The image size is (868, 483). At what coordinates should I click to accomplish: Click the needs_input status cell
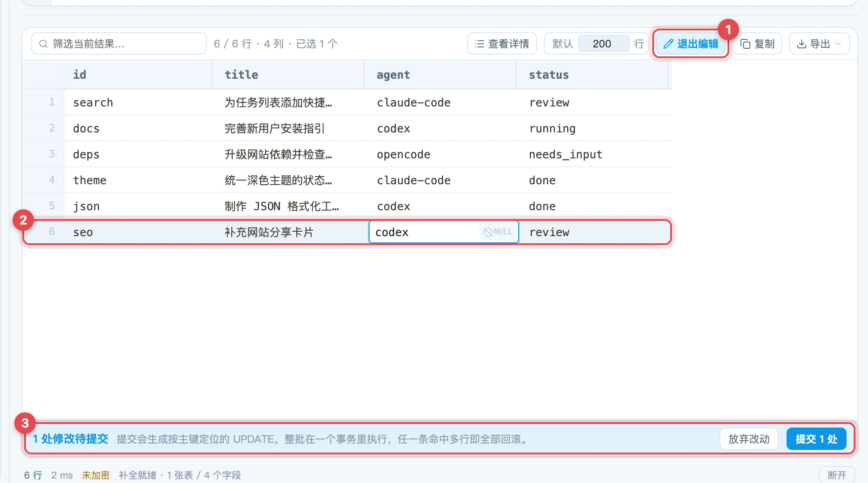[592, 154]
